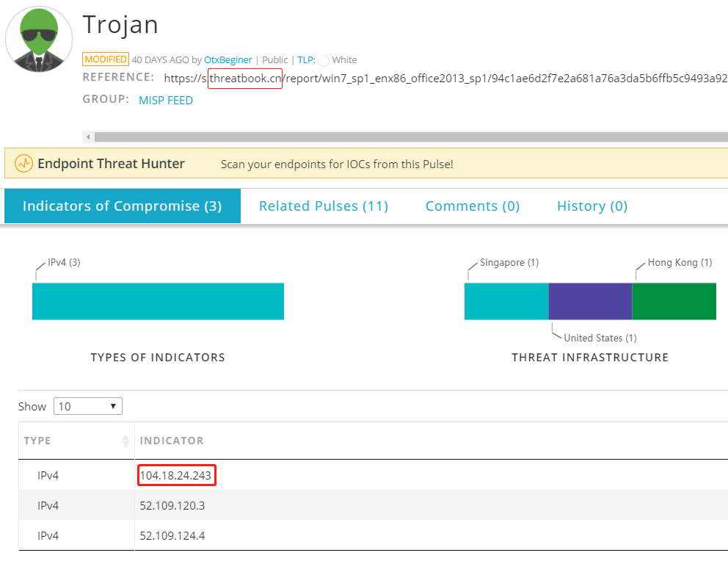This screenshot has width=728, height=561.
Task: Click the TLP label link
Action: [x=306, y=60]
